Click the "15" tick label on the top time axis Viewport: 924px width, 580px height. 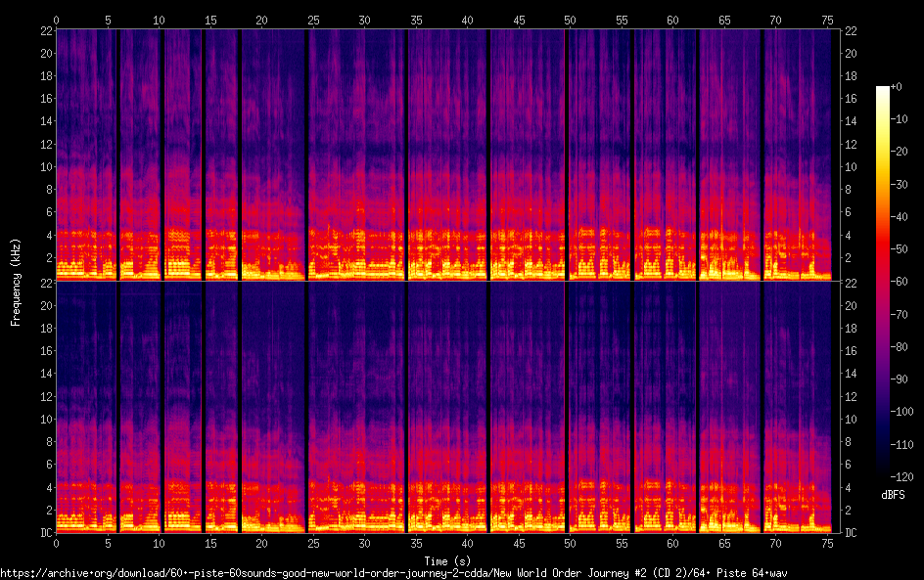coord(210,20)
